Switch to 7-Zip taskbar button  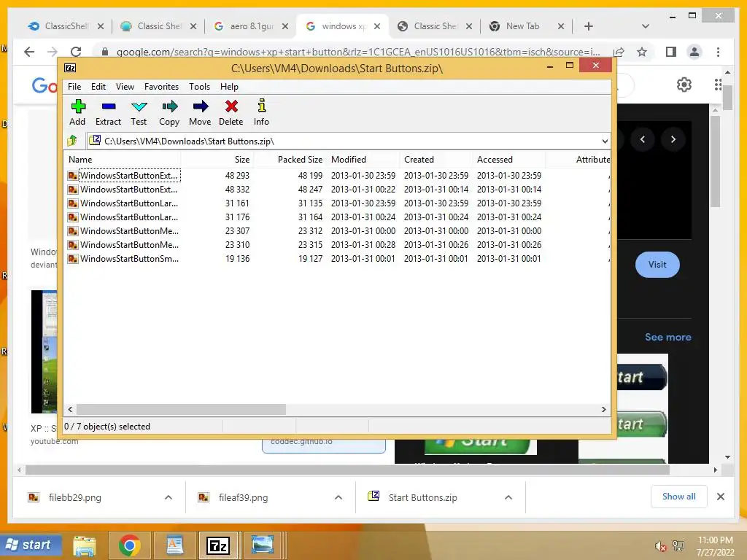[x=218, y=545]
